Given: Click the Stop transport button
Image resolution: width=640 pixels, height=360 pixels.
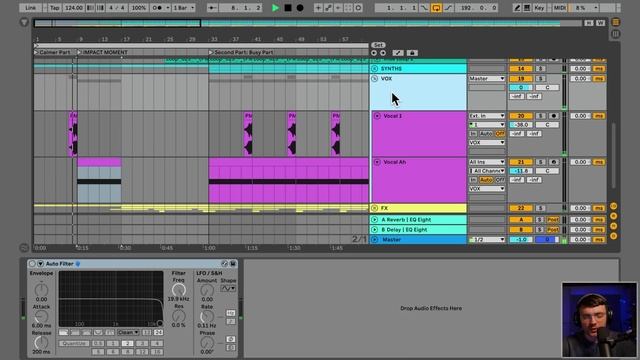Looking at the screenshot, I should click(x=288, y=8).
